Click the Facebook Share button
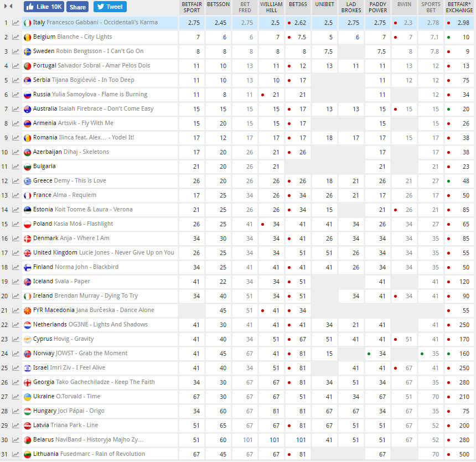The width and height of the screenshot is (476, 462). pos(77,7)
